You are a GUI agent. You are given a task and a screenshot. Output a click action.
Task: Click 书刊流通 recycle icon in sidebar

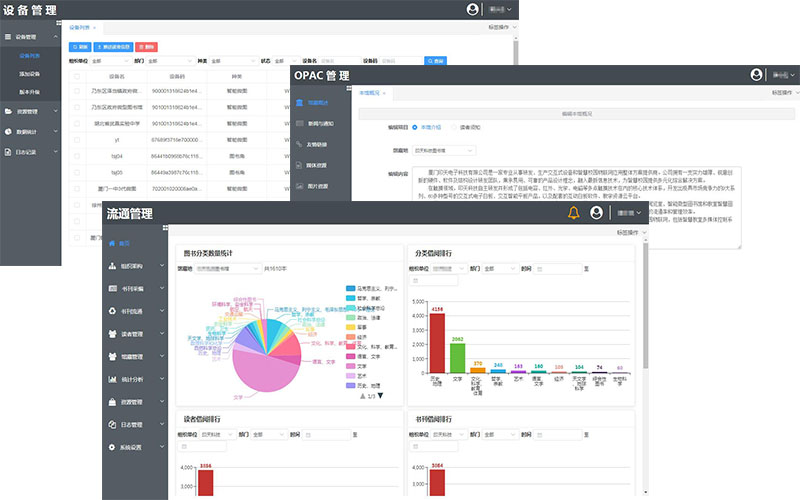(112, 311)
